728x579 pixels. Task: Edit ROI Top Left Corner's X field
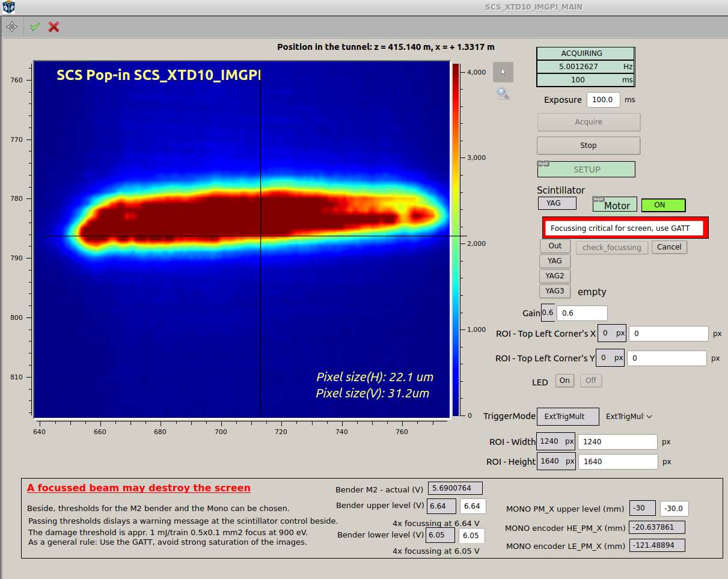pyautogui.click(x=669, y=334)
